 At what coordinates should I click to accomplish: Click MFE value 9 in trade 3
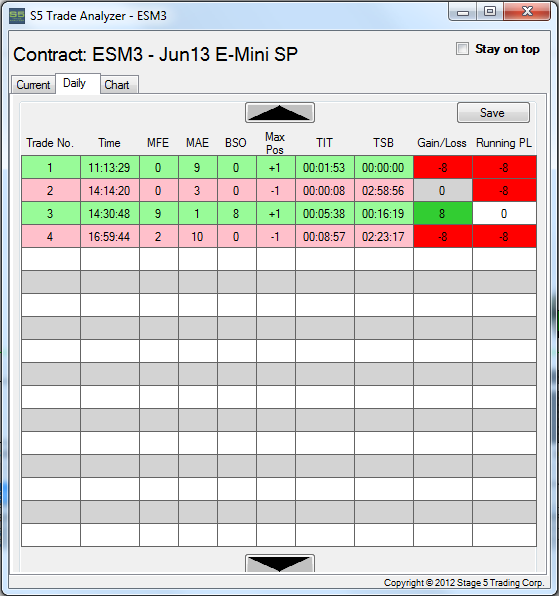tap(158, 213)
